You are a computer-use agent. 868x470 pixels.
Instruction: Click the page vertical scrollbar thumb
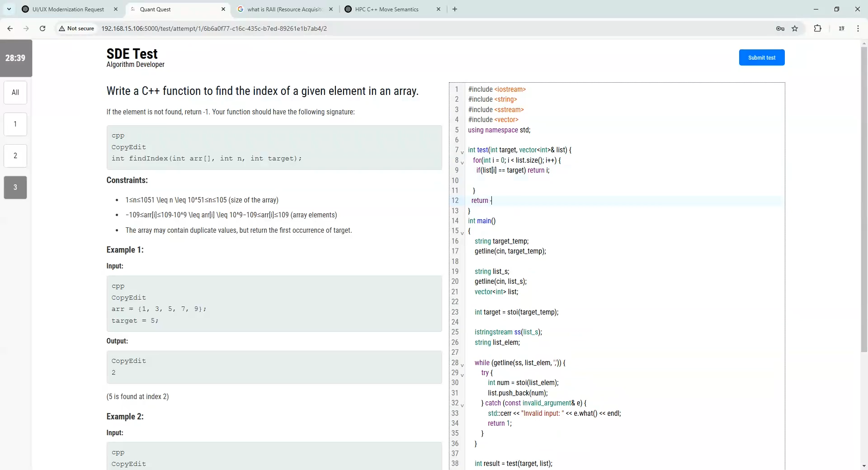pos(864,199)
